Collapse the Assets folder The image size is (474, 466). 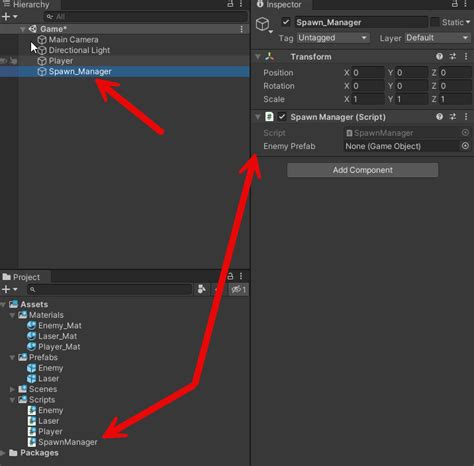coord(3,305)
